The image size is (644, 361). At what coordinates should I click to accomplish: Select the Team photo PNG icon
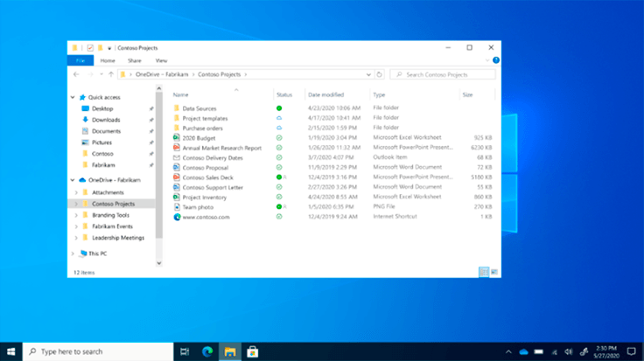[x=177, y=207]
